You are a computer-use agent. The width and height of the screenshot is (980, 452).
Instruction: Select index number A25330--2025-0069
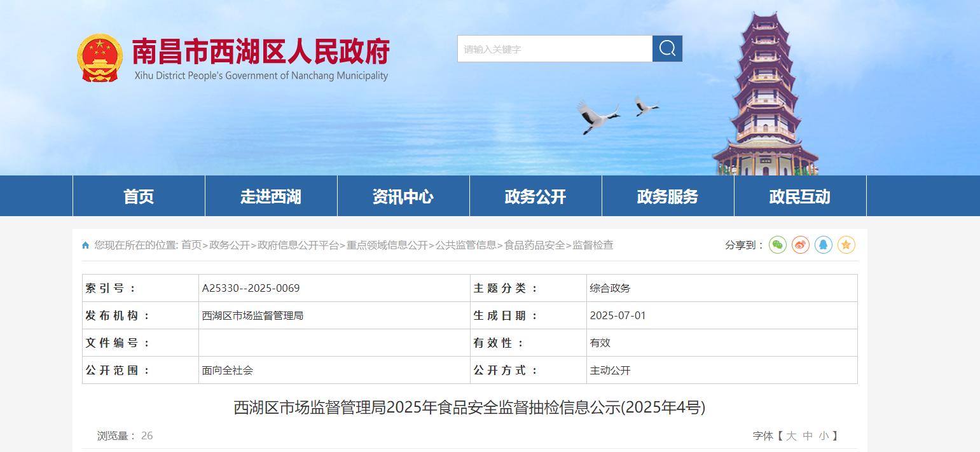click(251, 288)
